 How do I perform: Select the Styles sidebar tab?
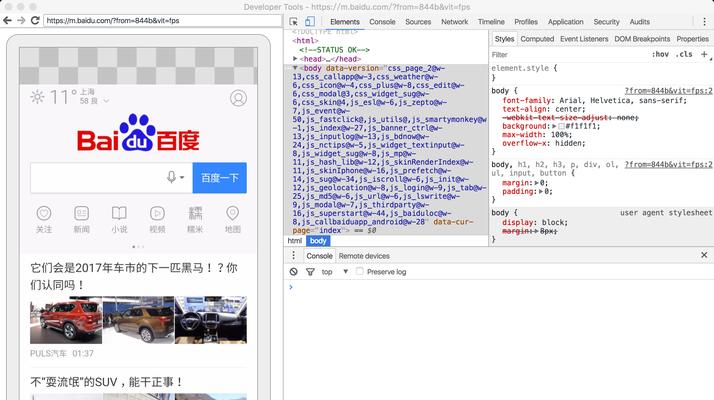[504, 39]
